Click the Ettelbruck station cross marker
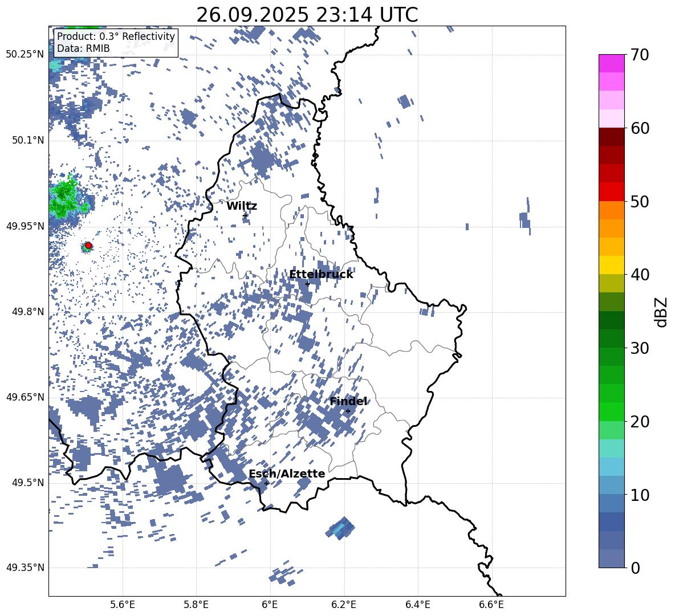 point(307,284)
